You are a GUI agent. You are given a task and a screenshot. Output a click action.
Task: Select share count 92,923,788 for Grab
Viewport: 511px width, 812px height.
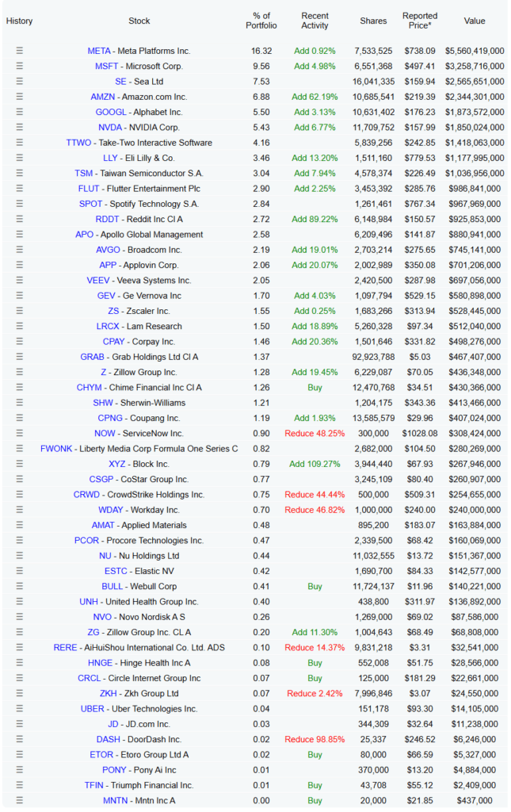373,357
